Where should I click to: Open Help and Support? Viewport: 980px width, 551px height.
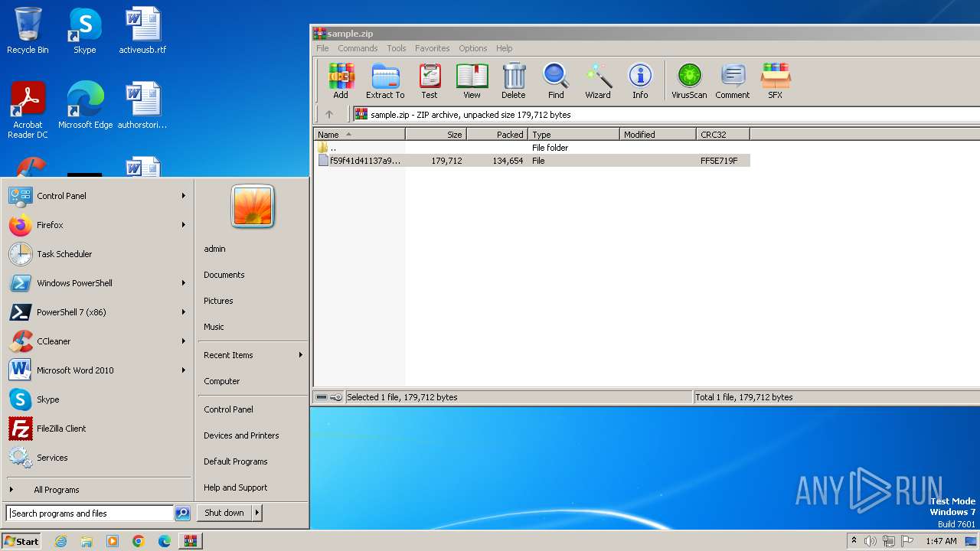point(236,487)
